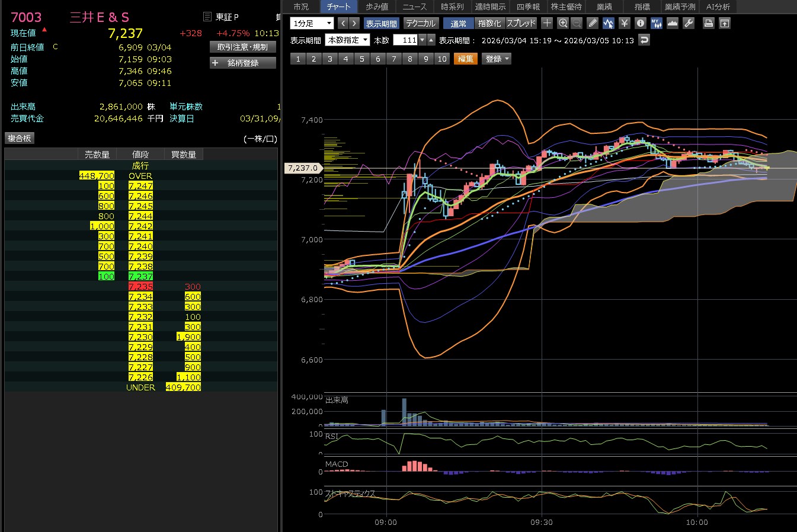
Task: Click the yen price display icon
Action: coord(624,23)
